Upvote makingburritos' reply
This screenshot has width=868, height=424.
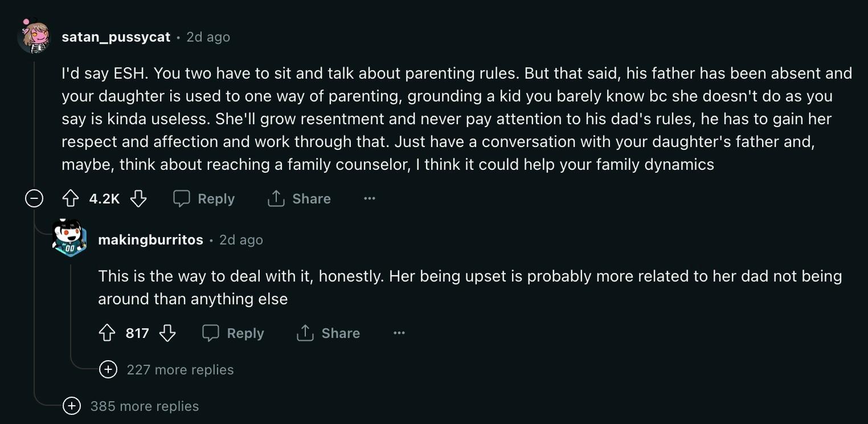tap(107, 333)
